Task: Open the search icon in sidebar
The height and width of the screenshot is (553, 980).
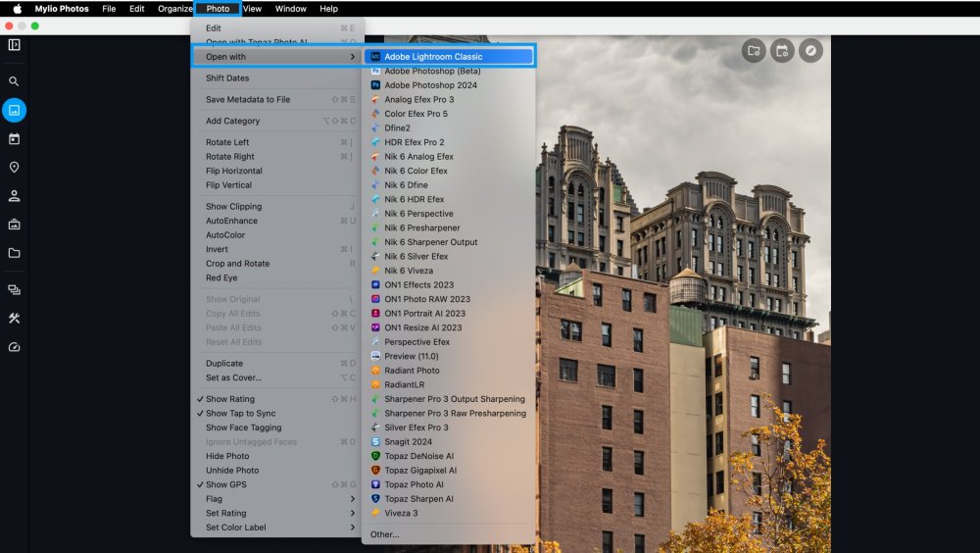Action: point(14,81)
